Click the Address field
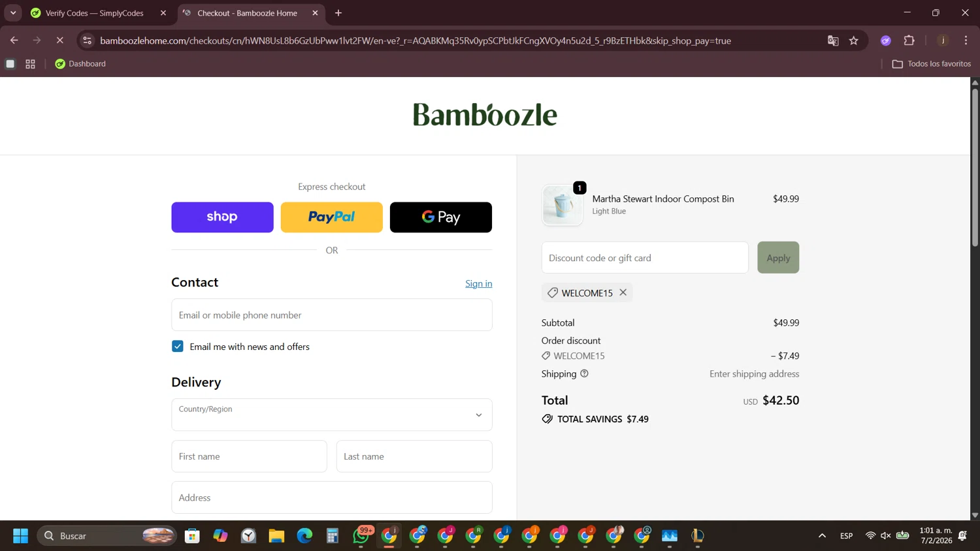980x551 pixels. pyautogui.click(x=332, y=497)
